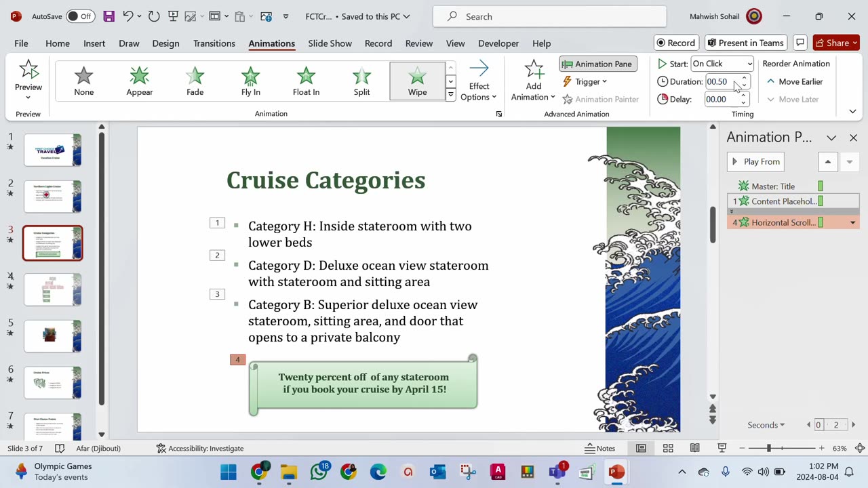
Task: Open the Trigger dropdown
Action: pyautogui.click(x=585, y=81)
